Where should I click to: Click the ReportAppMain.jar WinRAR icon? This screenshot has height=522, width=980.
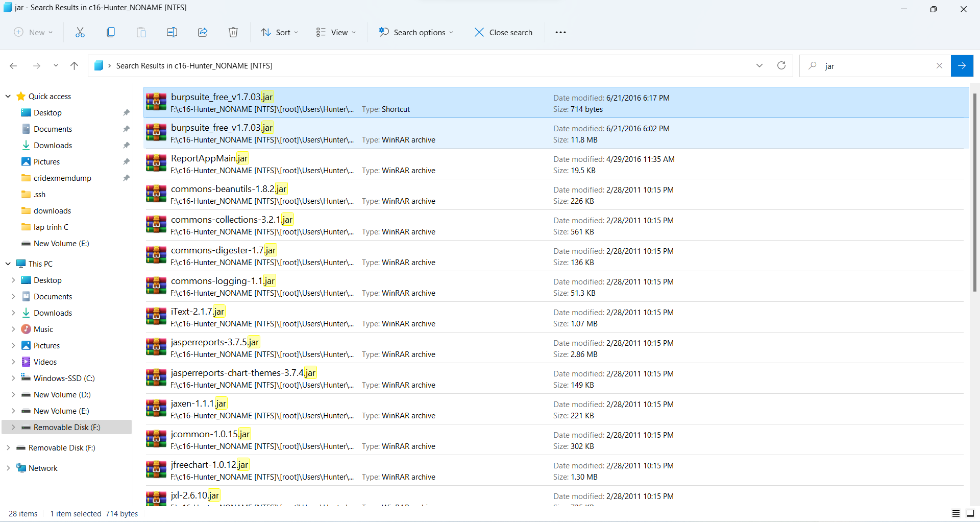click(156, 163)
